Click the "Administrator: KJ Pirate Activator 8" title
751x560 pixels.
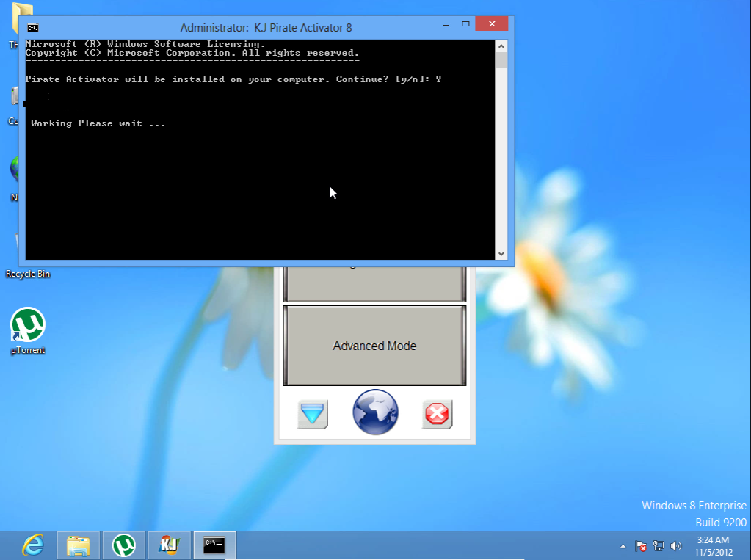point(266,28)
